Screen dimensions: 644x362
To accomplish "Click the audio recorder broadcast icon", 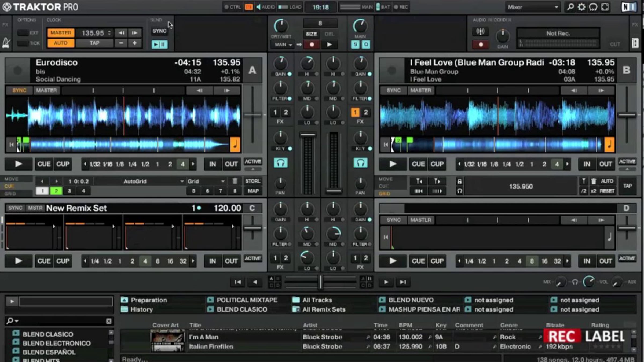I will tap(480, 32).
